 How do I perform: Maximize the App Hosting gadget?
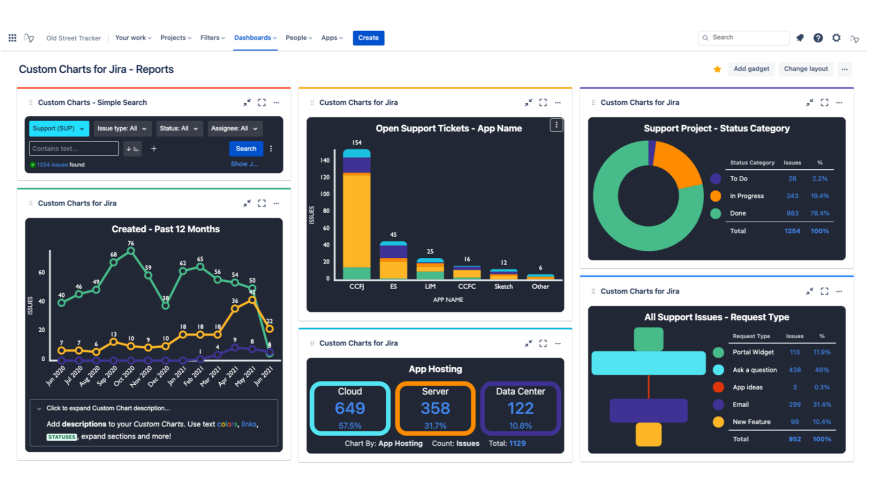click(543, 343)
